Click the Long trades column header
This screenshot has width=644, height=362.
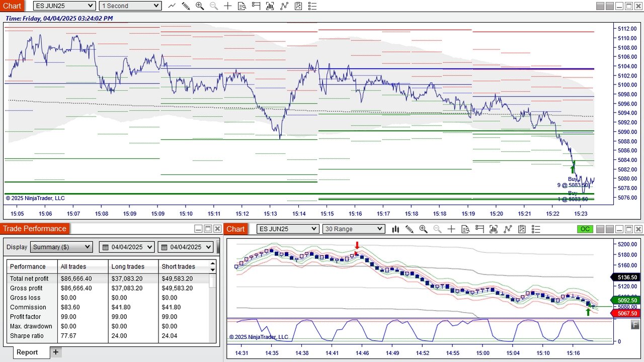pos(133,266)
